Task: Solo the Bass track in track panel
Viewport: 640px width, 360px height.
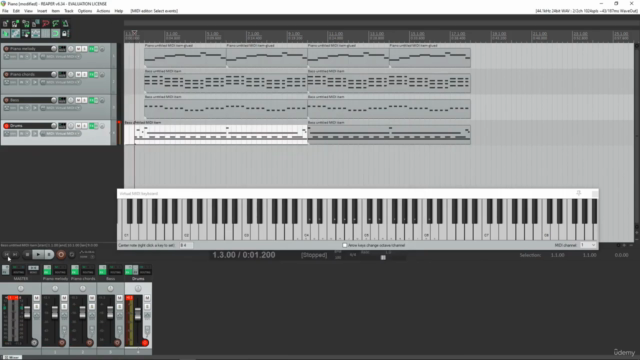Action: coord(84,100)
